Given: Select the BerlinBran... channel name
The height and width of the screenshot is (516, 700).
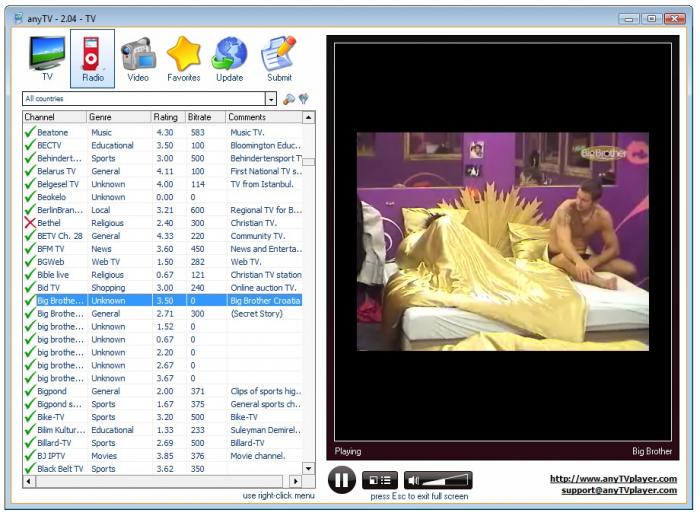Looking at the screenshot, I should pos(60,210).
